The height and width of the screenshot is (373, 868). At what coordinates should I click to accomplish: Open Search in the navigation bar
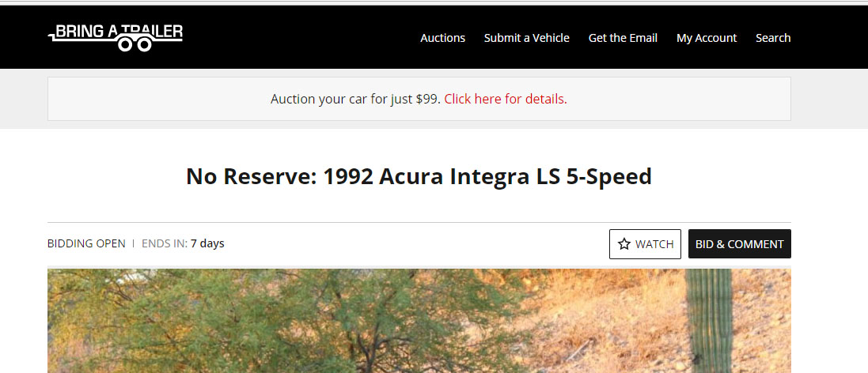click(x=772, y=38)
